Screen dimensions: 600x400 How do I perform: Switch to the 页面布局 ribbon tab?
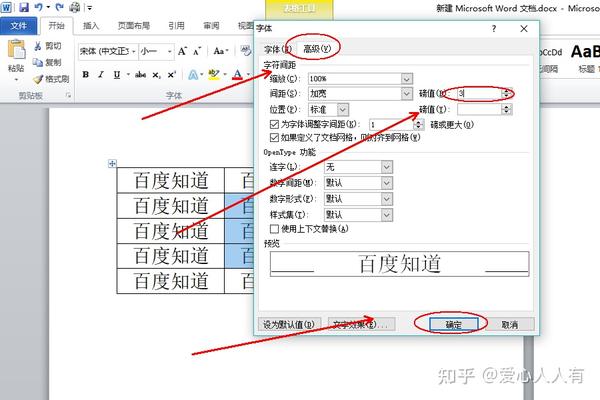pyautogui.click(x=134, y=26)
